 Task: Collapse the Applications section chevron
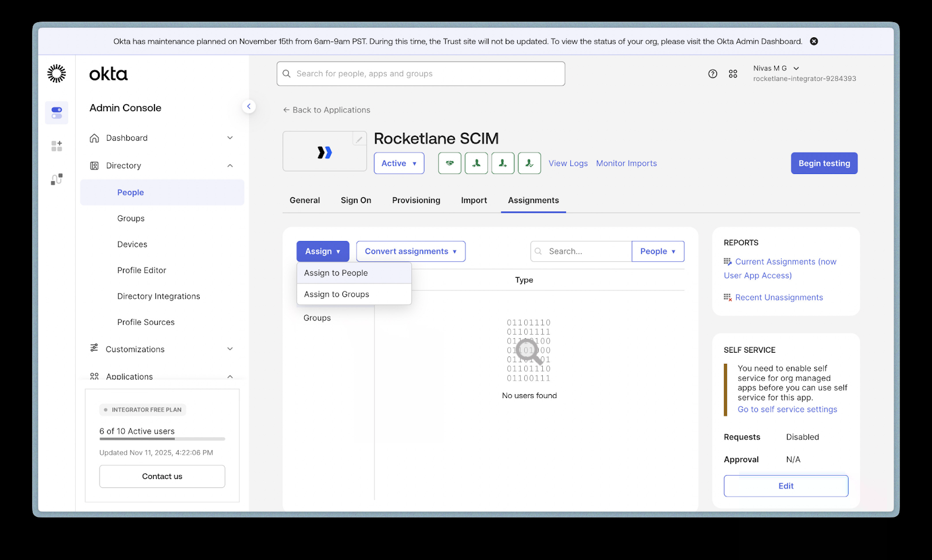230,377
